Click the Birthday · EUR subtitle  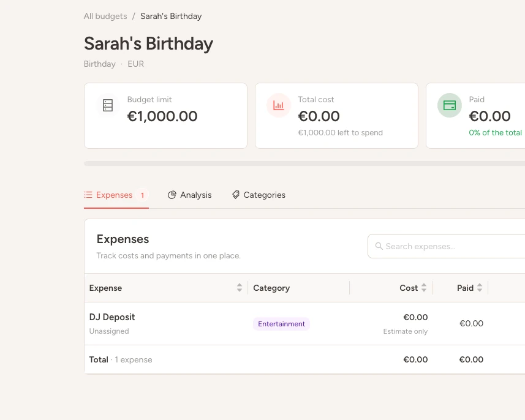coord(114,64)
